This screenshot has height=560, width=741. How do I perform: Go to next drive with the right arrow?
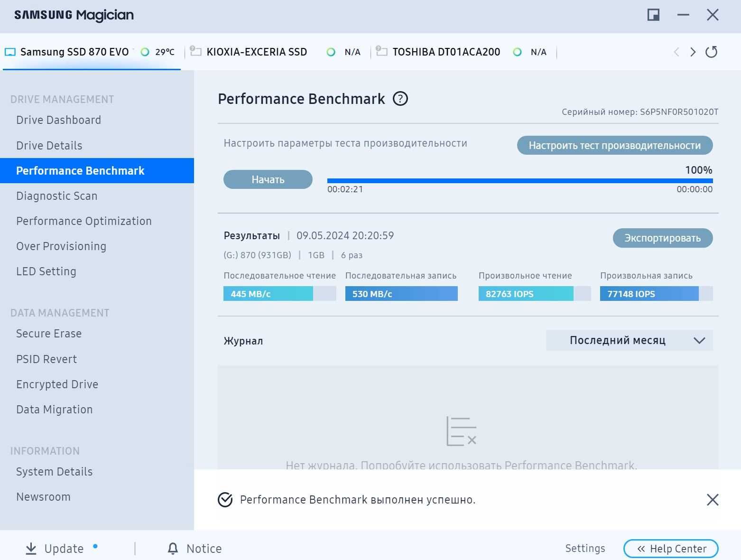tap(693, 52)
